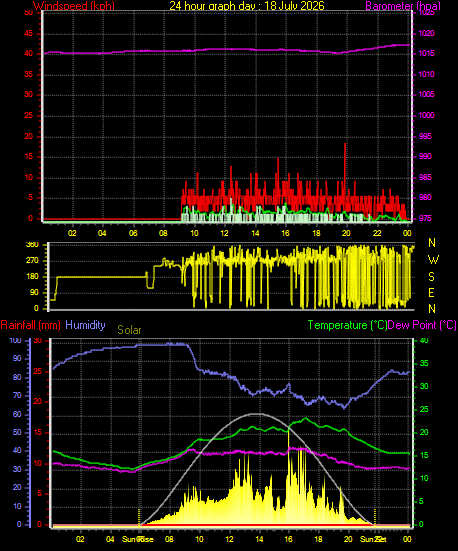Image resolution: width=458 pixels, height=551 pixels.
Task: Select the 990 barometer axis value
Action: point(425,156)
